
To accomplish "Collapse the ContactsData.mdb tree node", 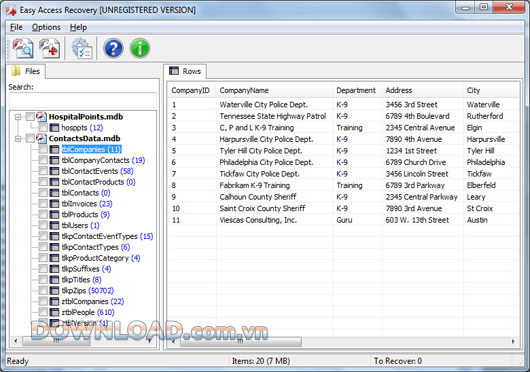I will [18, 139].
